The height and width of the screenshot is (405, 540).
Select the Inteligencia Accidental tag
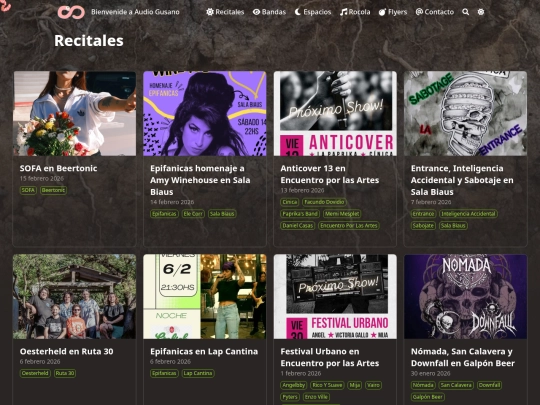[468, 214]
